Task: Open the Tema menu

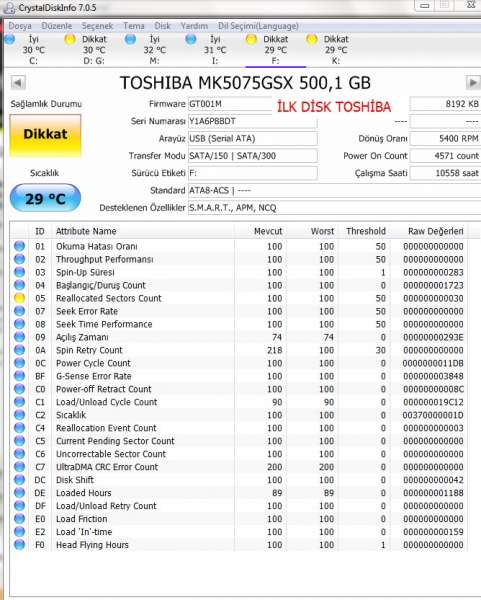Action: pos(134,26)
